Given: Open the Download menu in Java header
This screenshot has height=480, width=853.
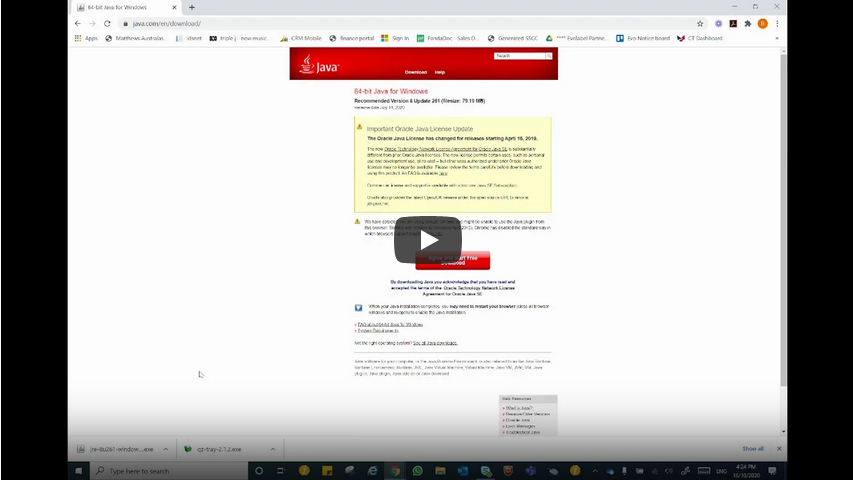Looking at the screenshot, I should (416, 72).
